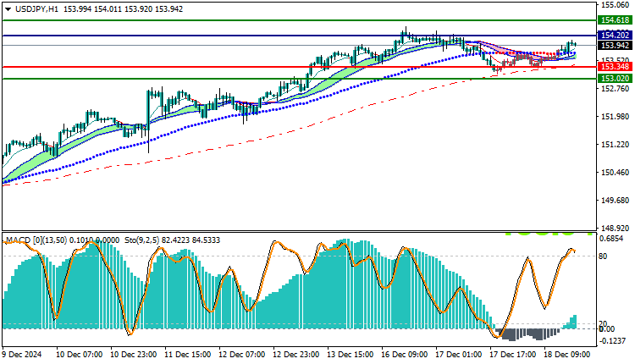Viewport: 635px width, 364px height.
Task: Click the stochastic 80 level label
Action: pyautogui.click(x=603, y=256)
